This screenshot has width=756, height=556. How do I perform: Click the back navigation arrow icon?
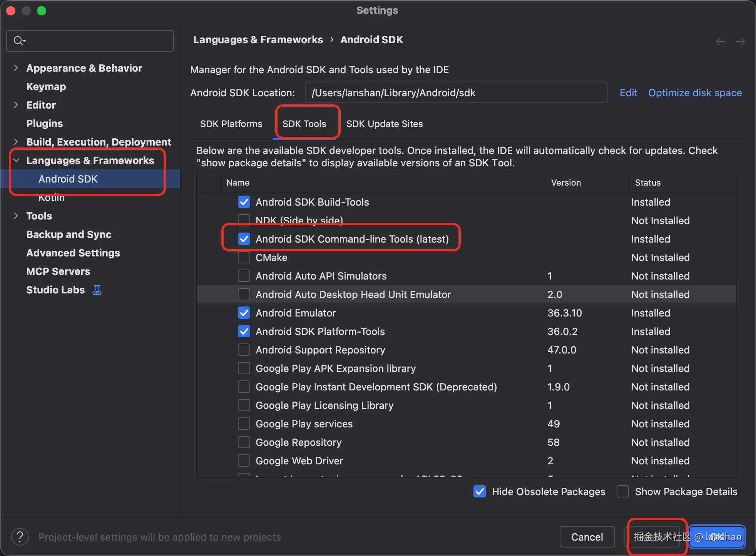coord(721,42)
